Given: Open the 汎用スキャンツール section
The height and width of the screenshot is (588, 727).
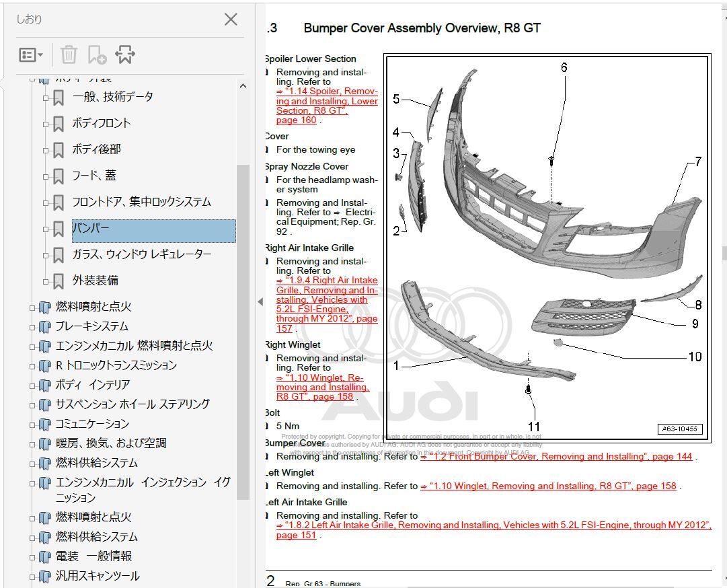Looking at the screenshot, I should [98, 576].
